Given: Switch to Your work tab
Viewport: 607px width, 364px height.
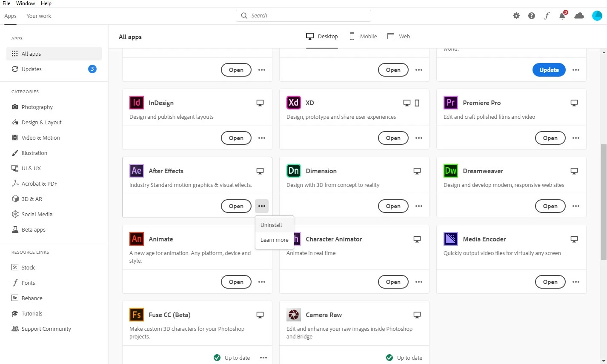Looking at the screenshot, I should [39, 16].
